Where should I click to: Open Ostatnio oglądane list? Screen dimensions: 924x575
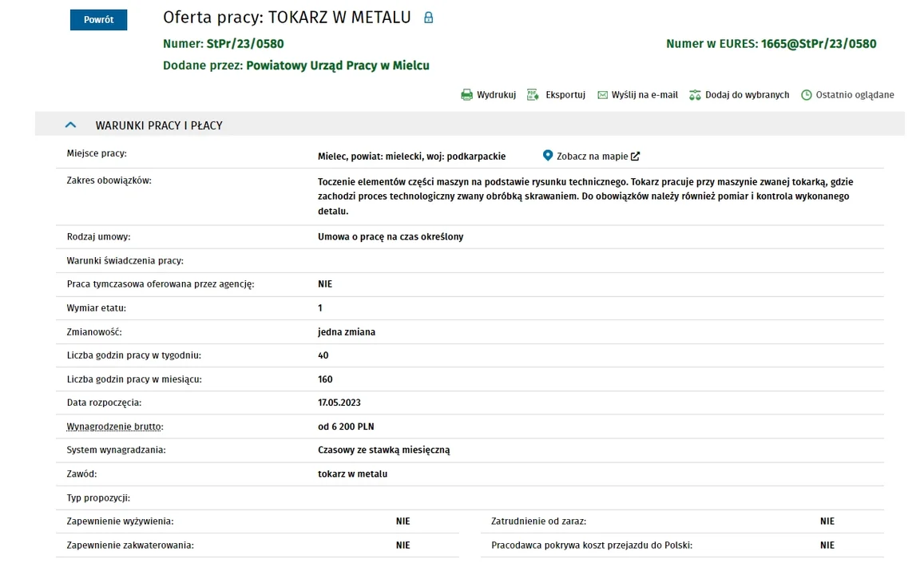(855, 95)
